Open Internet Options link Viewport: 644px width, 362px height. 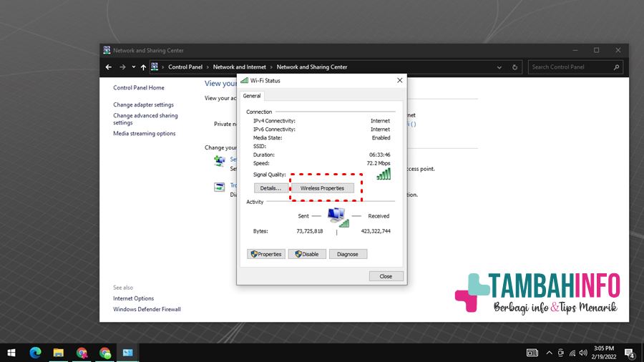(x=134, y=298)
